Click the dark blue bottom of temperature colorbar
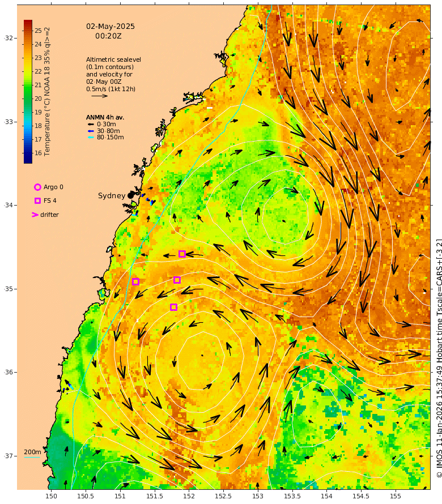This screenshot has width=442, height=504. tap(28, 160)
